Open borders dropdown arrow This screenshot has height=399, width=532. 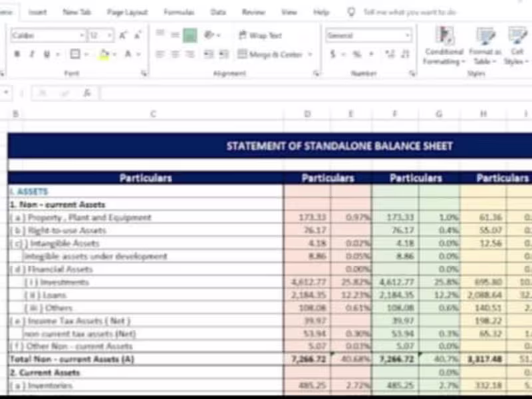[x=86, y=55]
